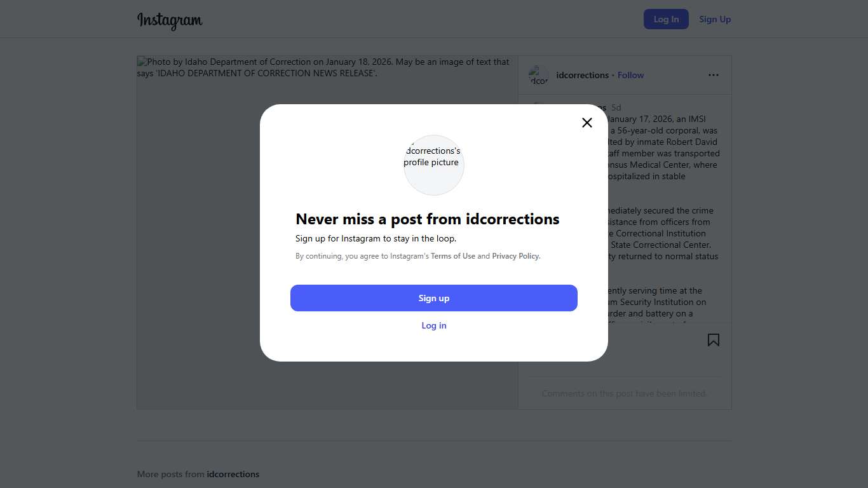This screenshot has width=868, height=488.
Task: Click idcorrections avatar in post header
Action: [538, 76]
